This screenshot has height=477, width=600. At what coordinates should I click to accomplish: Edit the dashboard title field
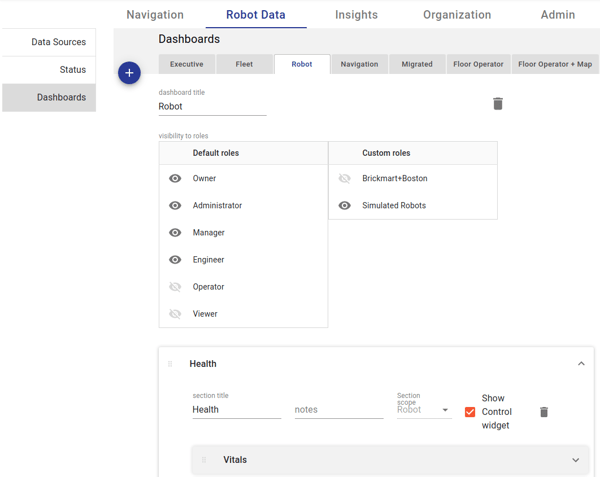(212, 107)
